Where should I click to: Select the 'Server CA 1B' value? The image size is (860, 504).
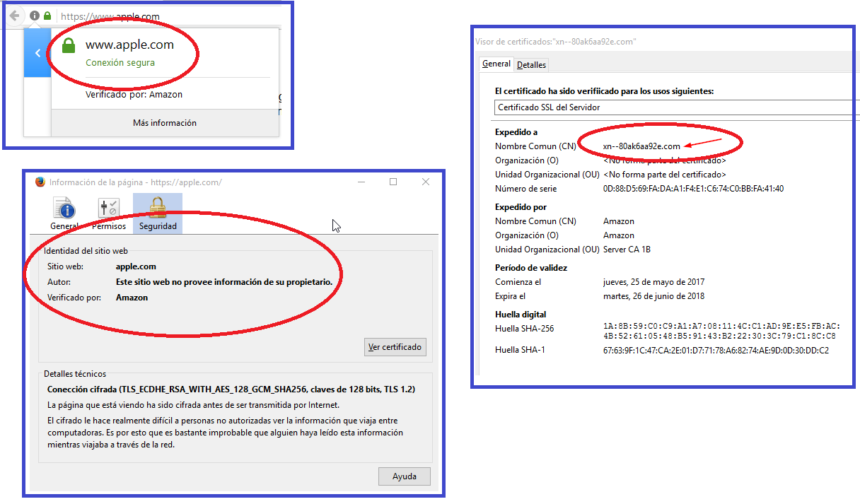(627, 250)
